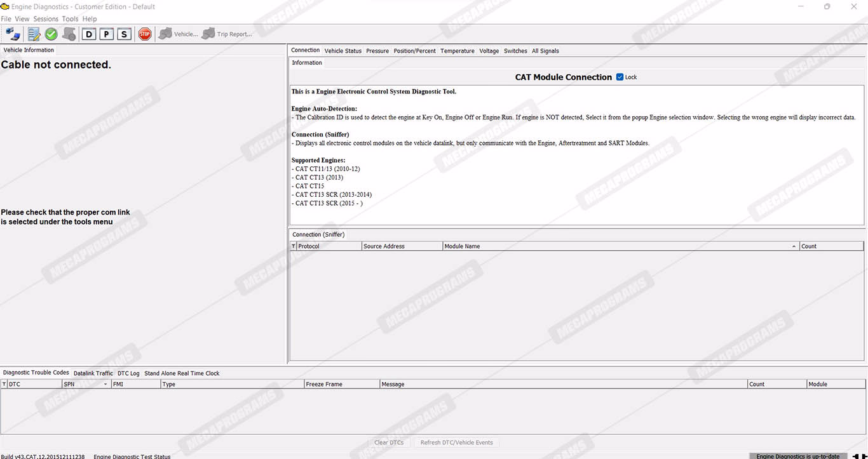Open the Sessions menu
This screenshot has width=868, height=459.
46,19
